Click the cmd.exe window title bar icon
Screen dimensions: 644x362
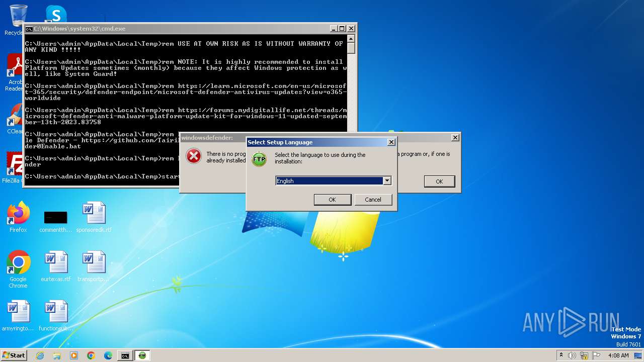pyautogui.click(x=29, y=29)
